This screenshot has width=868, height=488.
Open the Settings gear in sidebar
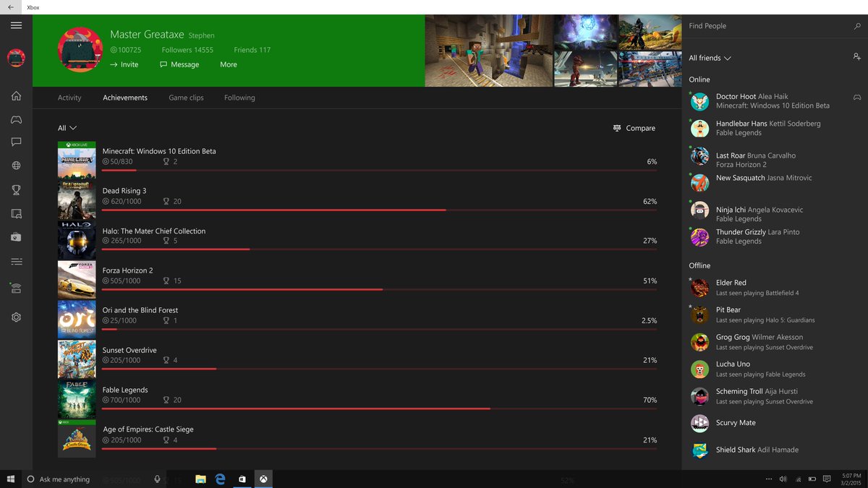point(16,317)
